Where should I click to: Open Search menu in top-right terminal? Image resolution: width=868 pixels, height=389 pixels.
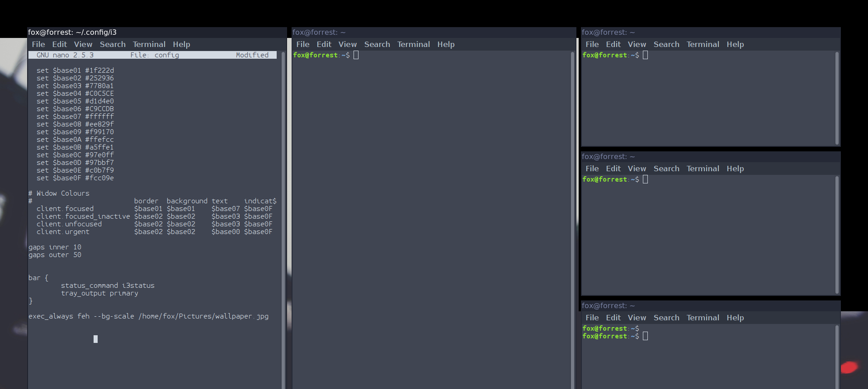pos(666,44)
